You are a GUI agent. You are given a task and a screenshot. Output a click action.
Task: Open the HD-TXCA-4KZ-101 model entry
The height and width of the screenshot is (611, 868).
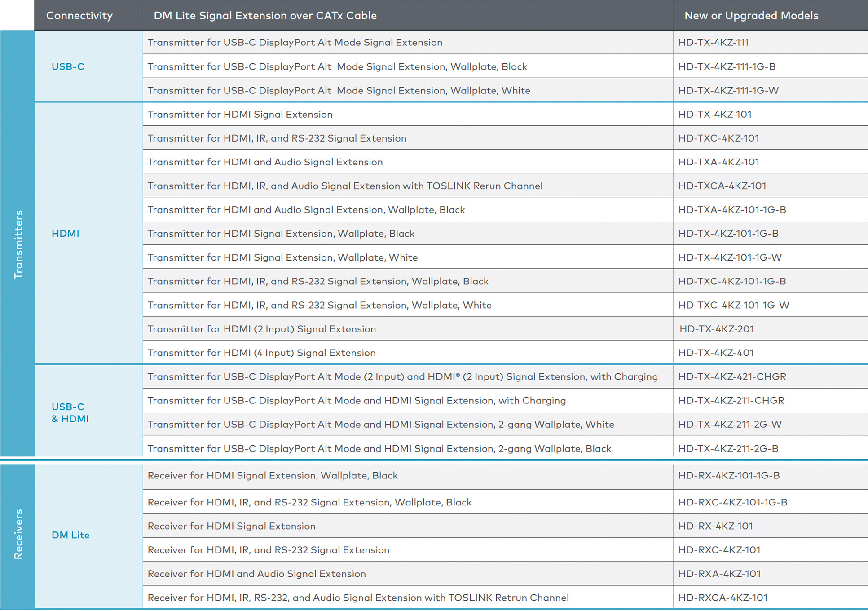722,186
